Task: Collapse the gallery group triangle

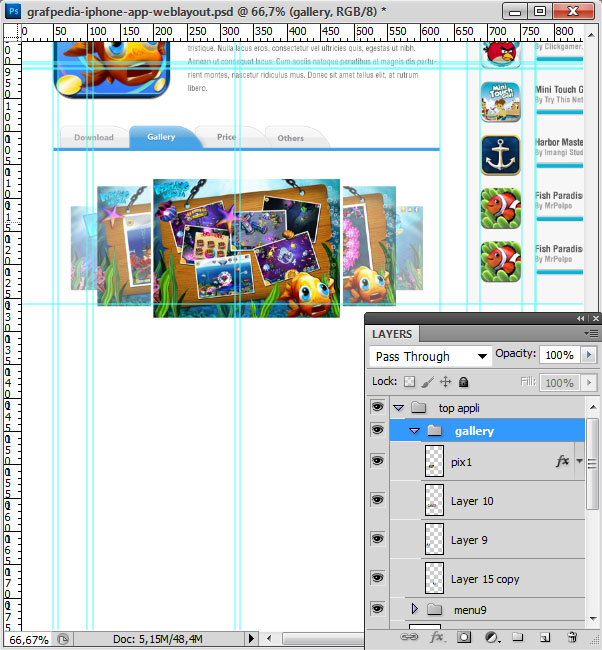Action: 414,431
